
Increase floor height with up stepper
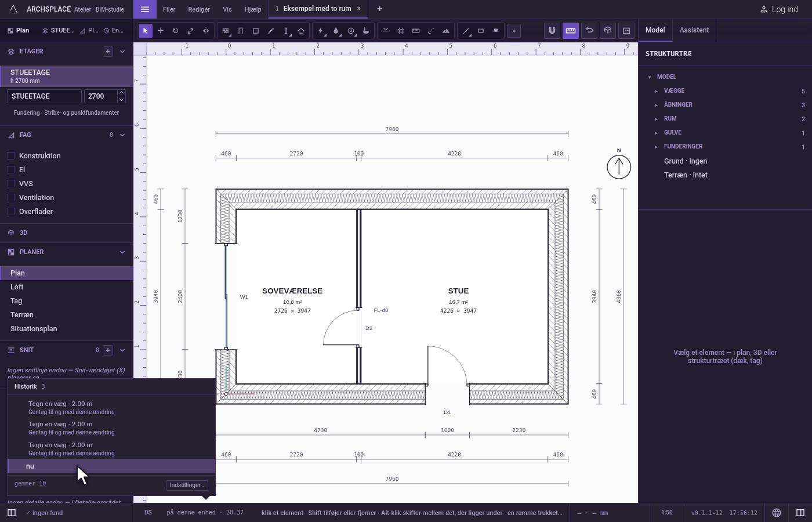tap(121, 93)
